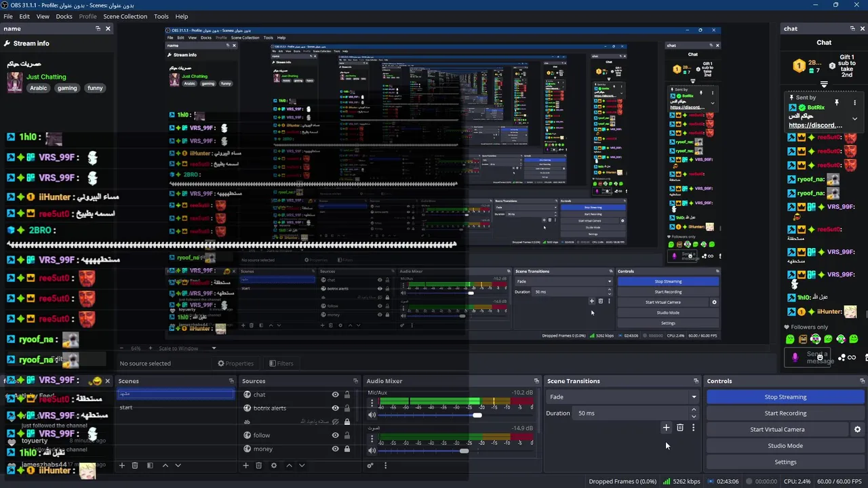The width and height of the screenshot is (868, 488).
Task: Show the hidden ab text source
Action: pyautogui.click(x=335, y=422)
